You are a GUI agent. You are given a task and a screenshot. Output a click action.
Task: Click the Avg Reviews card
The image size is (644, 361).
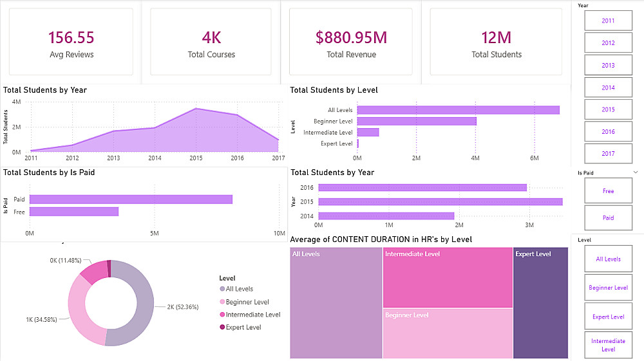tap(71, 42)
